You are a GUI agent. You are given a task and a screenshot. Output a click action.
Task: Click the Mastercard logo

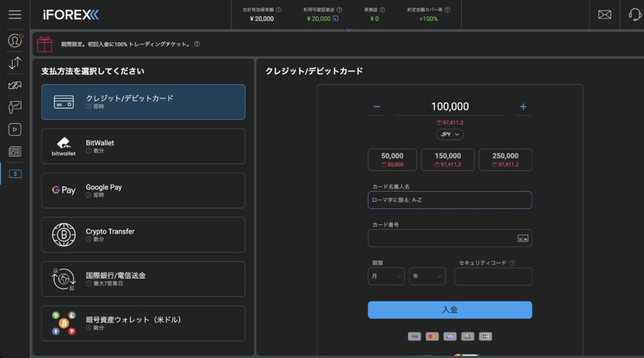[432, 336]
